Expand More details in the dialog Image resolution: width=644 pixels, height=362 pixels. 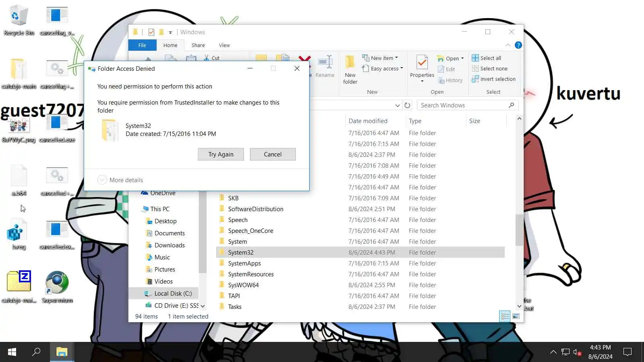(120, 180)
